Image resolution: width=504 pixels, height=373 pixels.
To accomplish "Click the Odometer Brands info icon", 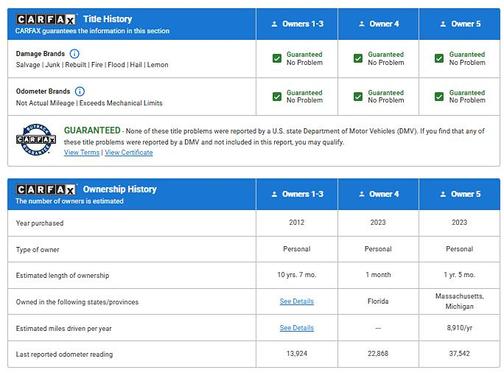I will 80,91.
